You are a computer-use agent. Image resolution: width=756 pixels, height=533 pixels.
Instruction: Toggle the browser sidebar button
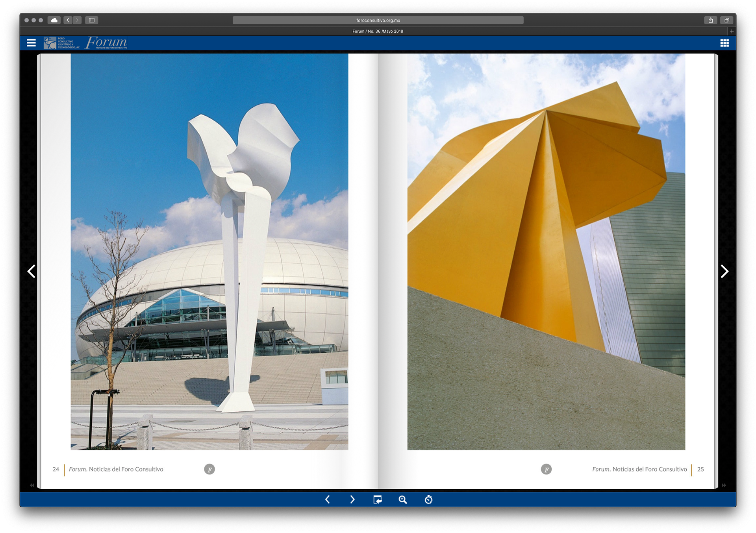tap(92, 20)
